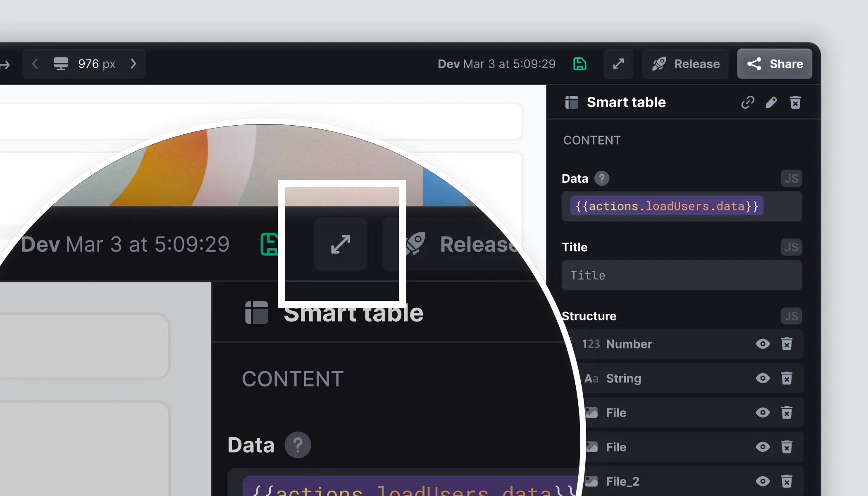The width and height of the screenshot is (868, 496).
Task: Hide the String column via eye icon
Action: click(x=763, y=378)
